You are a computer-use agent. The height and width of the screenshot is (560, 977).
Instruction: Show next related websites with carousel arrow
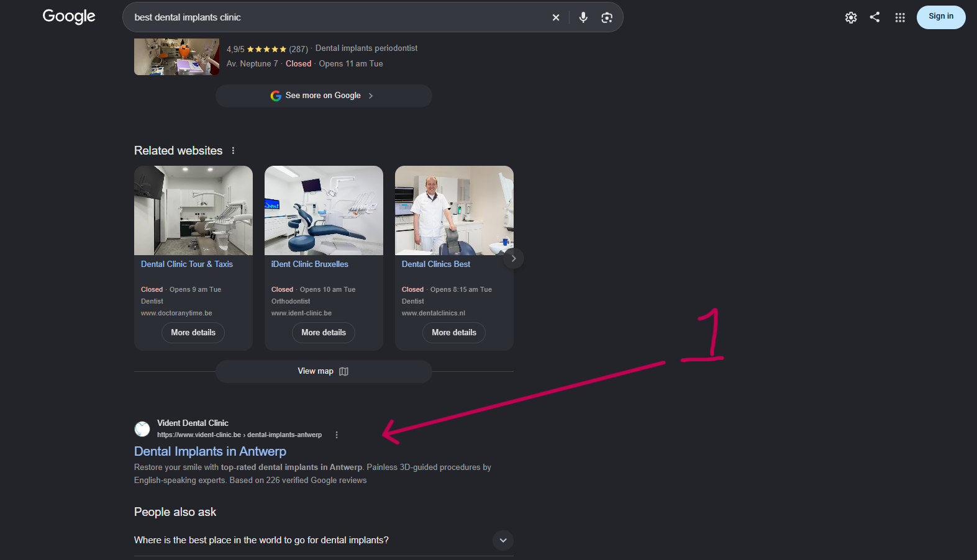(x=513, y=258)
